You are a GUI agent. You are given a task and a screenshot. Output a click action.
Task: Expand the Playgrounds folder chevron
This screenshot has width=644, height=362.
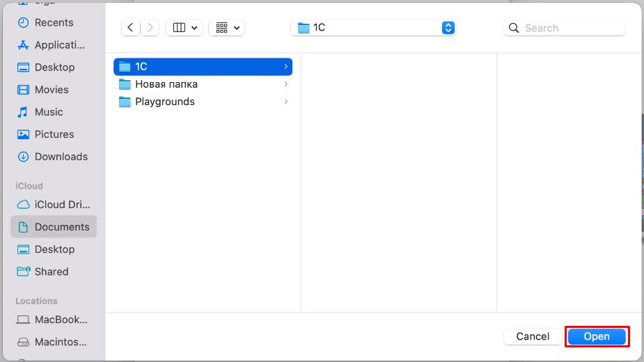point(285,102)
